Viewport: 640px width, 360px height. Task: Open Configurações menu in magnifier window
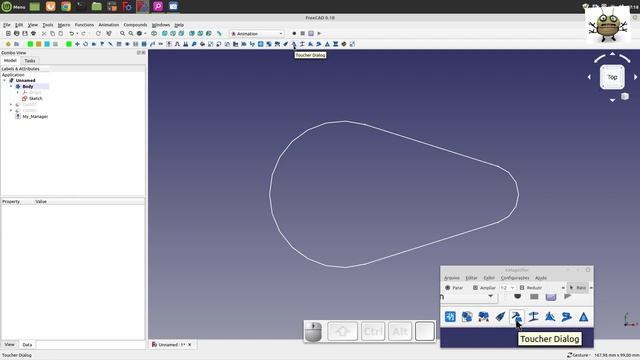coord(515,278)
